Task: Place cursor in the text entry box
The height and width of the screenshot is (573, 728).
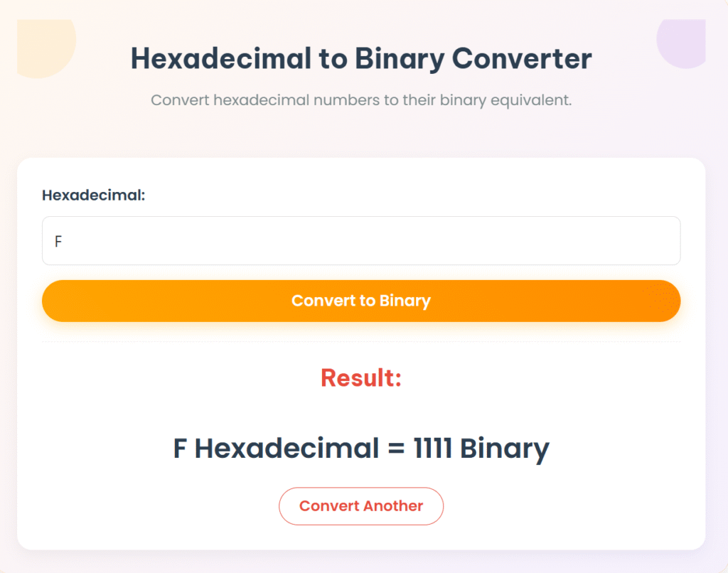Action: (x=361, y=240)
